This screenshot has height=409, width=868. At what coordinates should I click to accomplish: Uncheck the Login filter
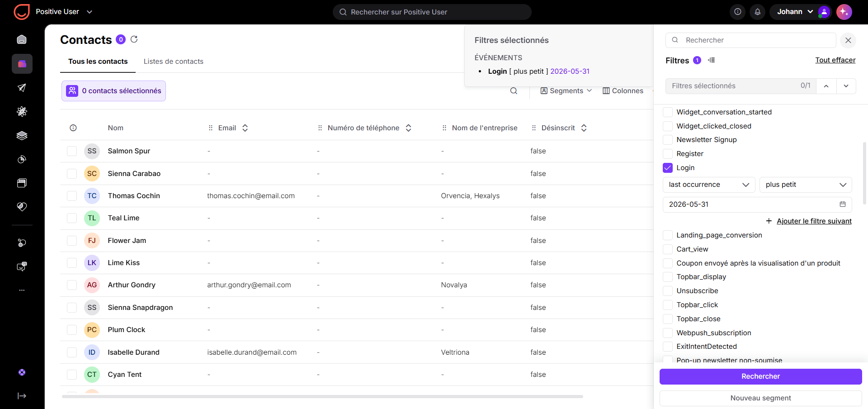(668, 168)
